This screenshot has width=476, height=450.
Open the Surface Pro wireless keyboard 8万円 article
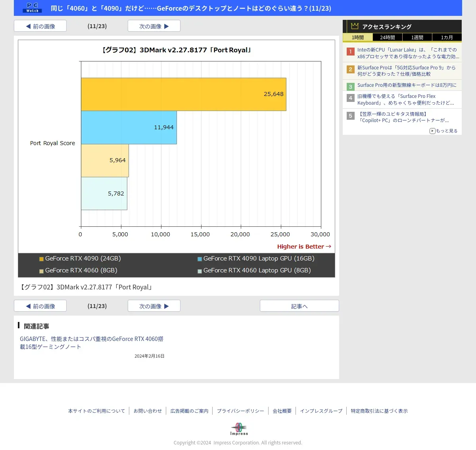coord(407,85)
